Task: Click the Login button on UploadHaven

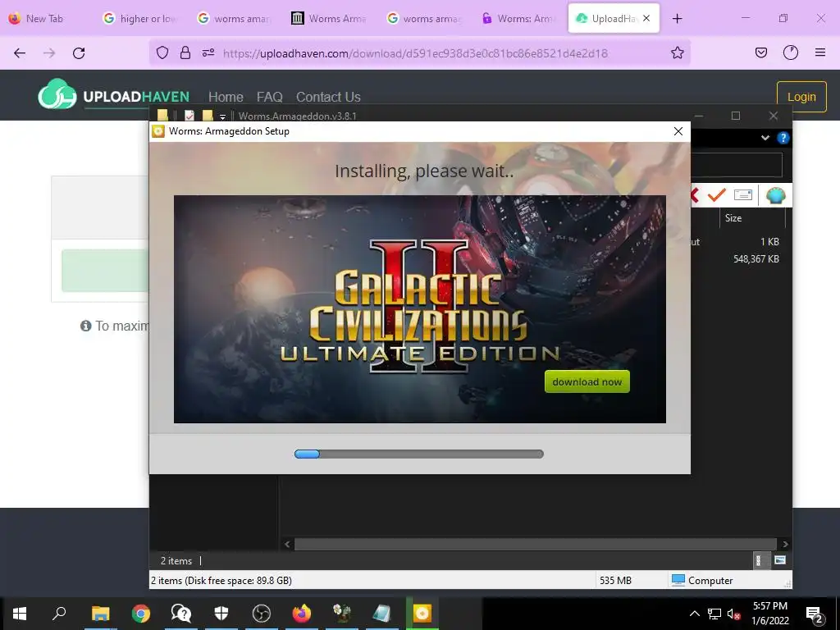Action: coord(801,97)
